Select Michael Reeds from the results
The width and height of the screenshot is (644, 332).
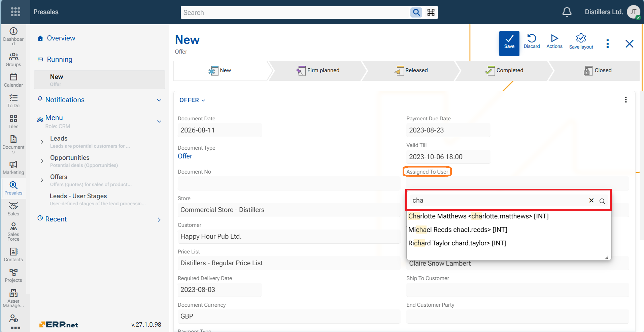(x=457, y=230)
